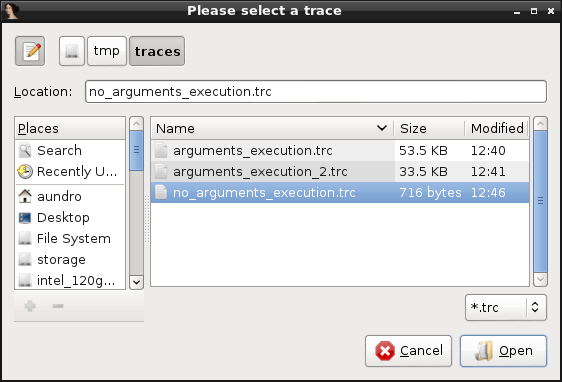This screenshot has height=382, width=562.
Task: Open Desktop in Places sidebar
Action: [70, 218]
